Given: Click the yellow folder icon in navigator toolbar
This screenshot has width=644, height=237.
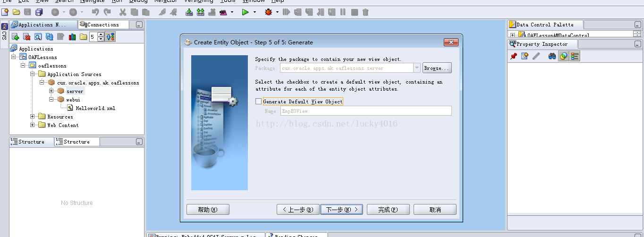Looking at the screenshot, I should pyautogui.click(x=83, y=36).
